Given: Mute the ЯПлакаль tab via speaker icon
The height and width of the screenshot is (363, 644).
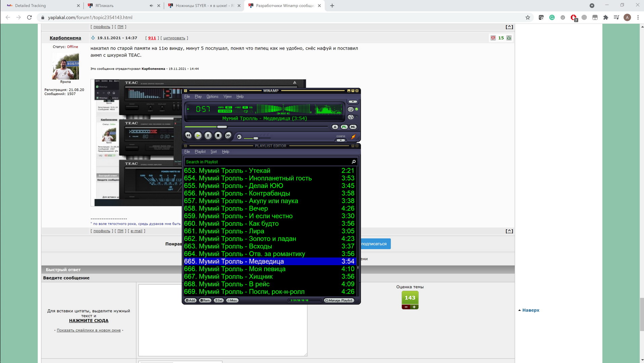Looking at the screenshot, I should [151, 6].
